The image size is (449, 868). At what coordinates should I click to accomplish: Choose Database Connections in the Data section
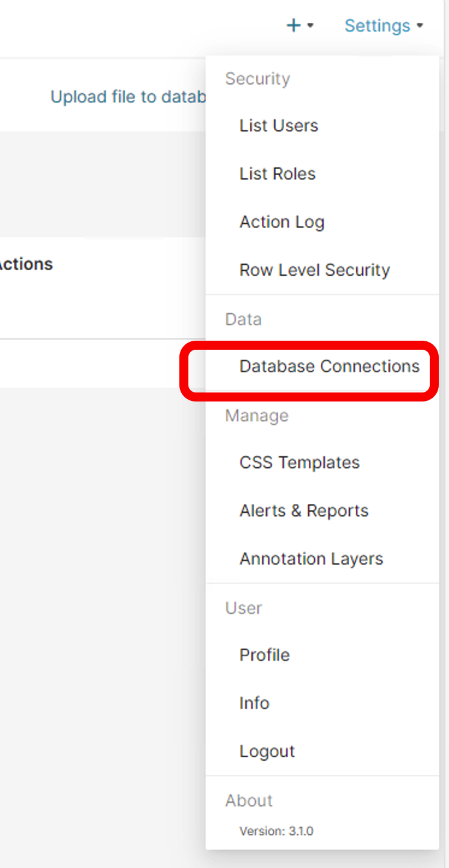coord(329,367)
